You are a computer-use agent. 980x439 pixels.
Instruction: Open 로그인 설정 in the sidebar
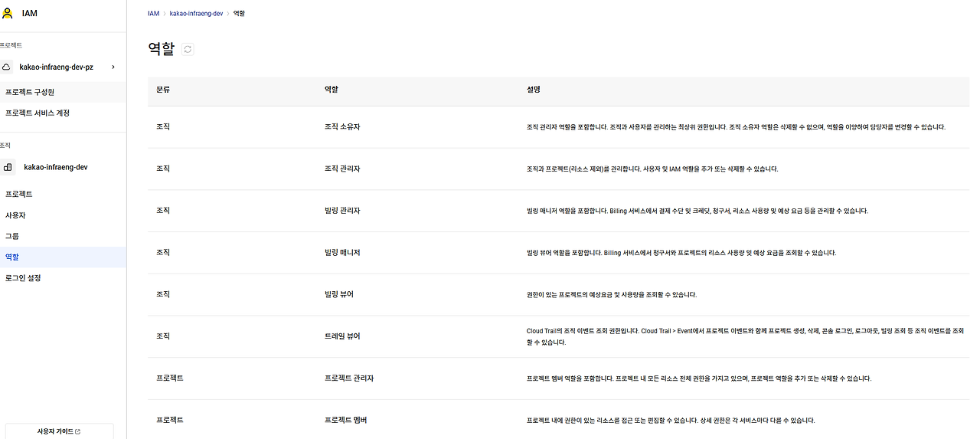[63, 278]
